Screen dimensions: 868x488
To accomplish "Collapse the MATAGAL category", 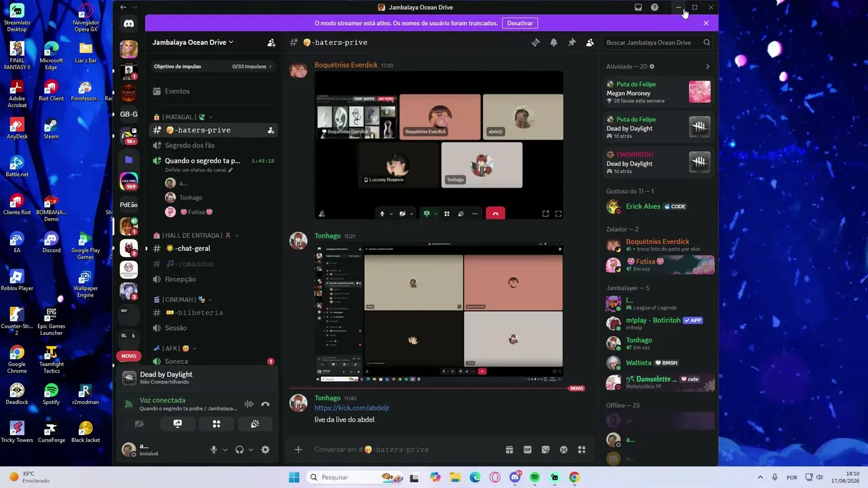I will coord(183,117).
